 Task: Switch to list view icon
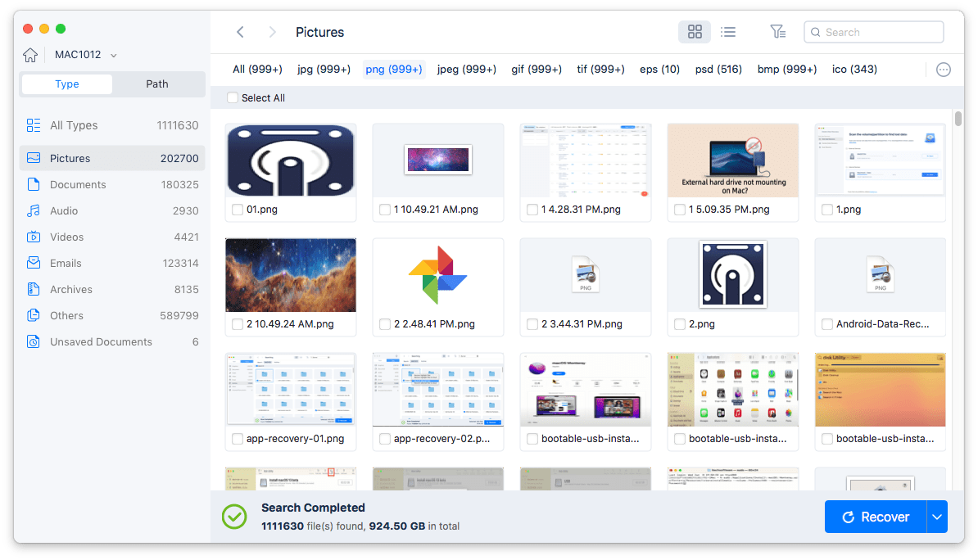[x=727, y=32]
